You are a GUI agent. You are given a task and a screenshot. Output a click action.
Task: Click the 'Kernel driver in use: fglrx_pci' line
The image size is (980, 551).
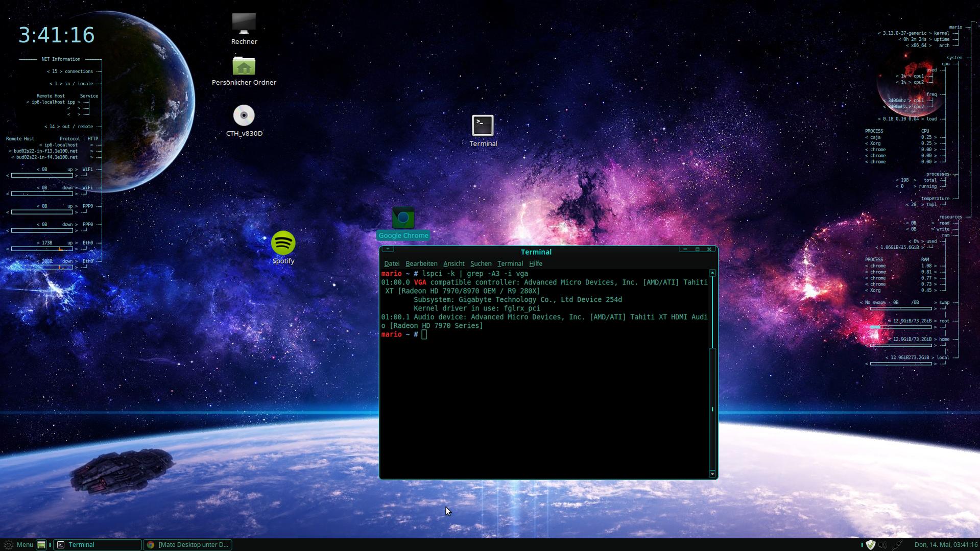[x=476, y=308]
